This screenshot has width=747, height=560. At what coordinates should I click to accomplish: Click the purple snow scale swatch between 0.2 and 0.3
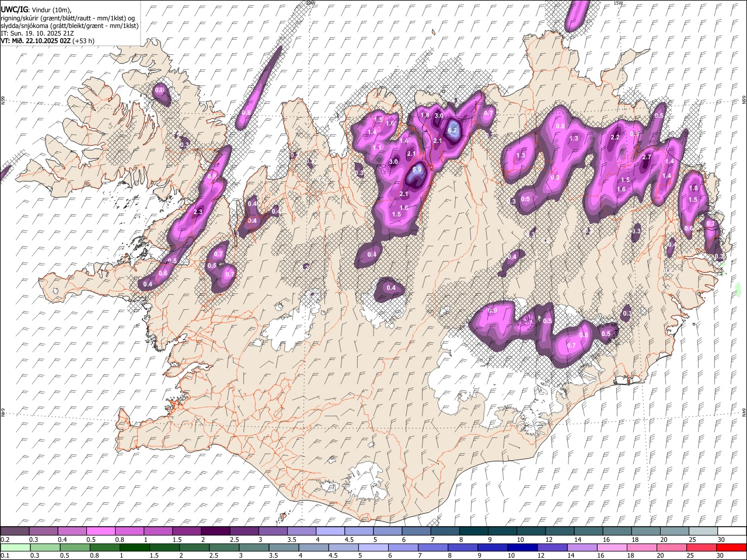click(x=15, y=531)
